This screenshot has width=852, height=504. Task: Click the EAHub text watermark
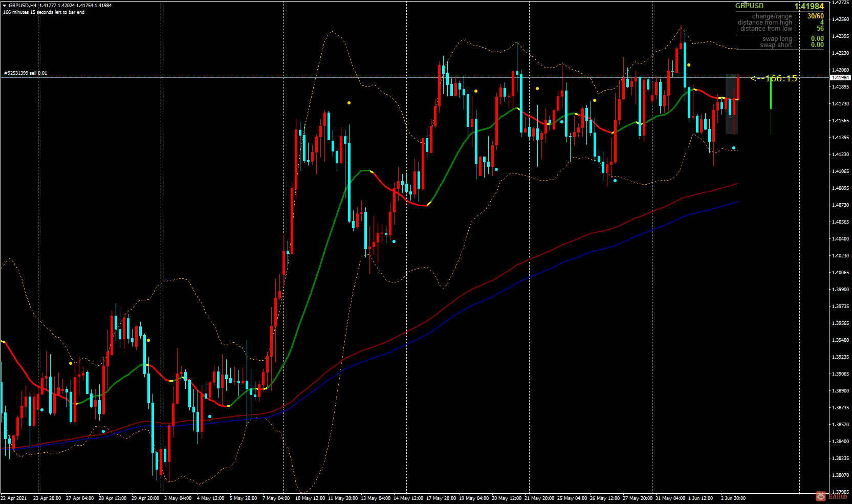pos(838,496)
